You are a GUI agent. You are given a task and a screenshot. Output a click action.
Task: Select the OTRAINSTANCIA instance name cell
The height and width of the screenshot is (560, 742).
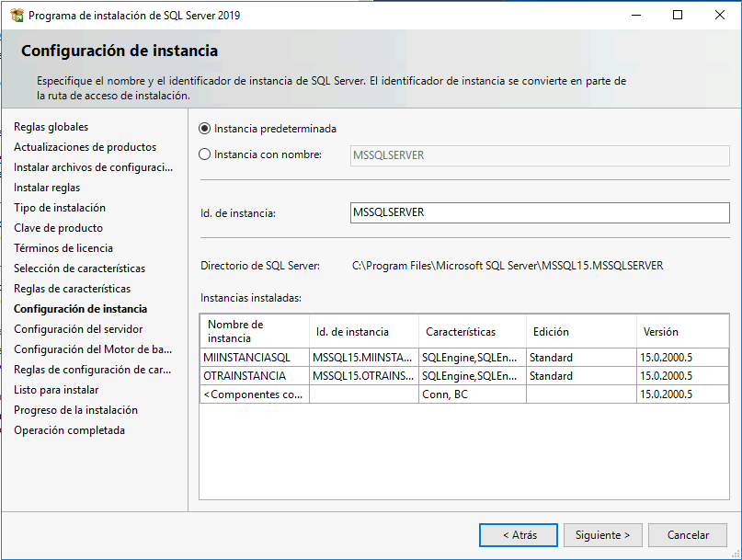(255, 376)
